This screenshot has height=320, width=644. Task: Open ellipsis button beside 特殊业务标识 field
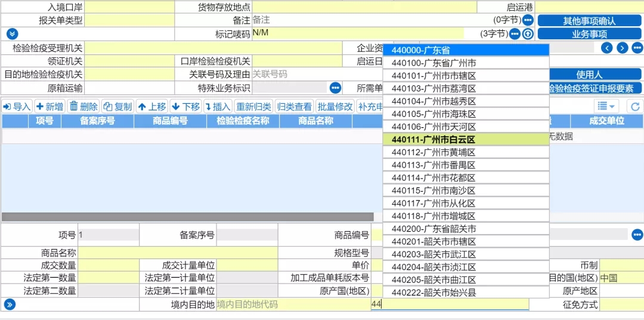(x=335, y=88)
